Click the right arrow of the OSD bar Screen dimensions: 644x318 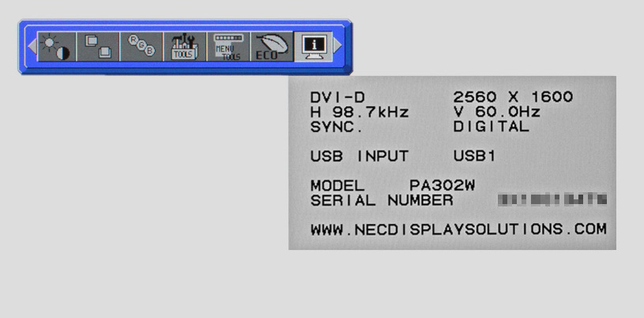pos(337,45)
